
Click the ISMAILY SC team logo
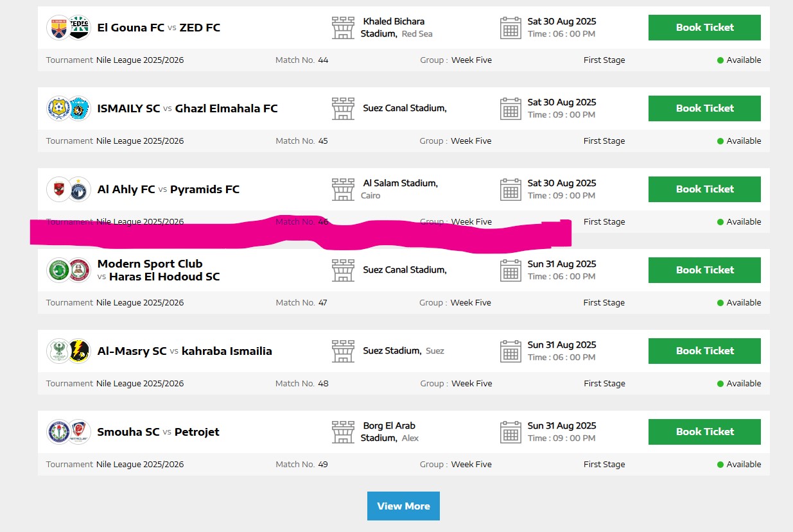point(58,108)
